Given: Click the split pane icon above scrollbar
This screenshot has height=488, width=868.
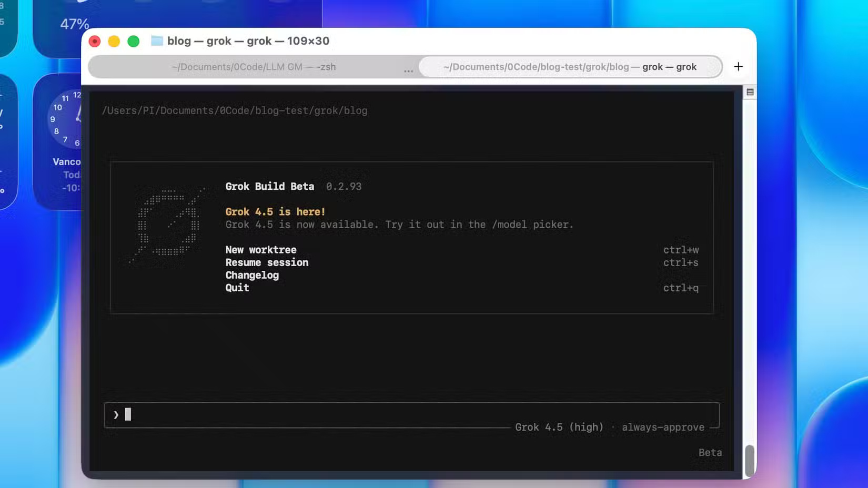Looking at the screenshot, I should [x=750, y=92].
